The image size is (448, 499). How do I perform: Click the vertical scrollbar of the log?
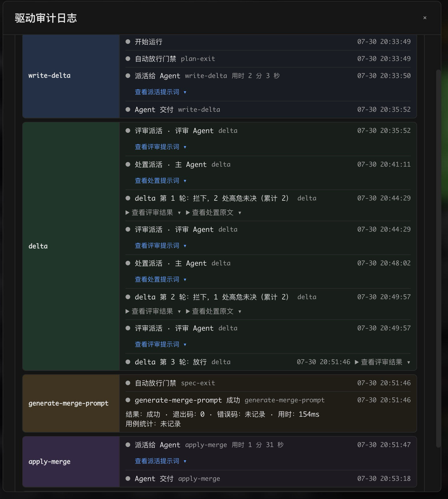tap(438, 258)
